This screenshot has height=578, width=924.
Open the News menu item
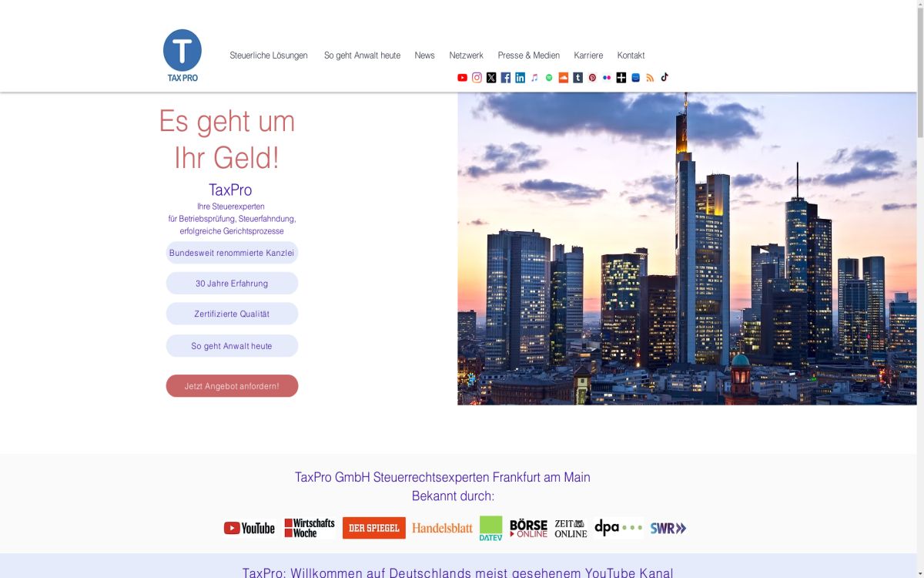[x=424, y=55]
